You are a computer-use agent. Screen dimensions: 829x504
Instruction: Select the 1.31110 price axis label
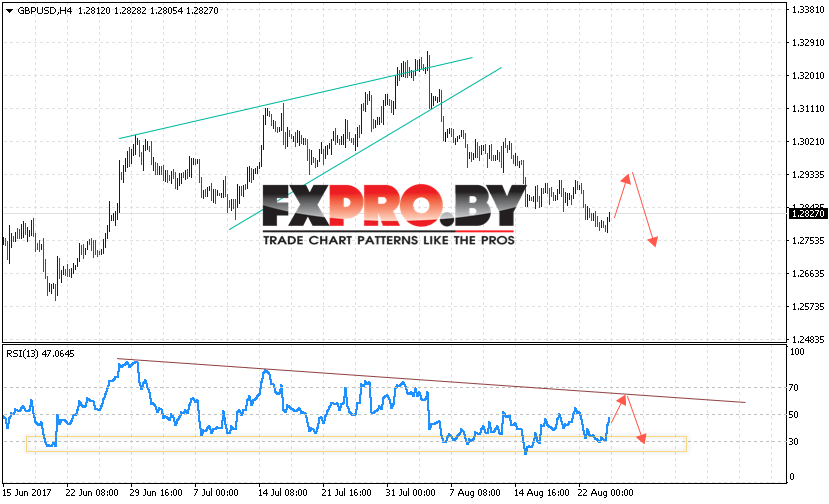(807, 109)
